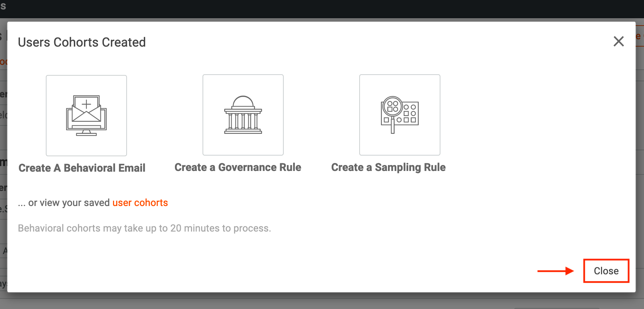Open the saved "user cohorts" link
The width and height of the screenshot is (644, 309).
[140, 202]
